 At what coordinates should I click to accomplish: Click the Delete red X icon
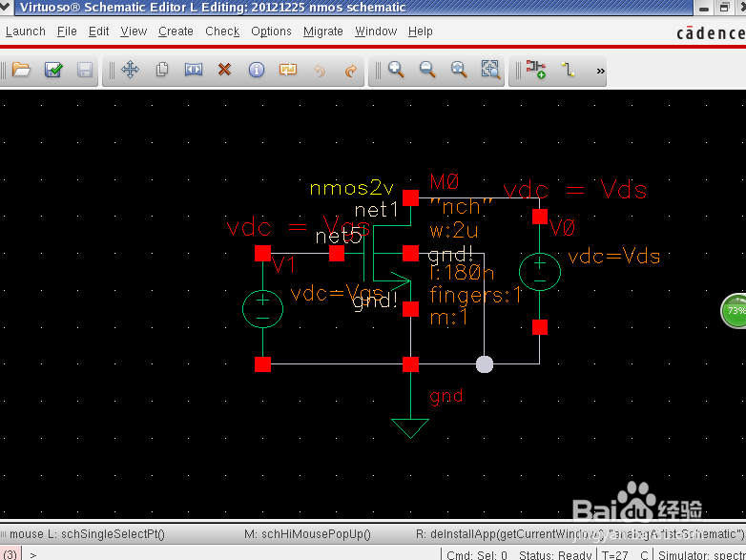click(x=224, y=70)
